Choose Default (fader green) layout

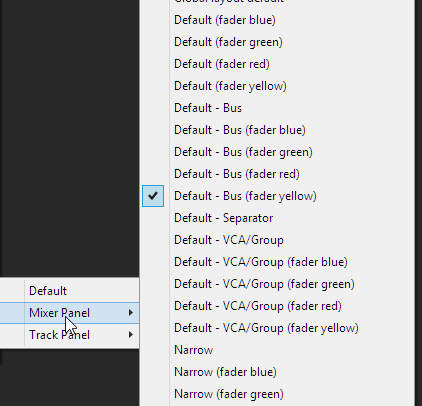point(277,42)
